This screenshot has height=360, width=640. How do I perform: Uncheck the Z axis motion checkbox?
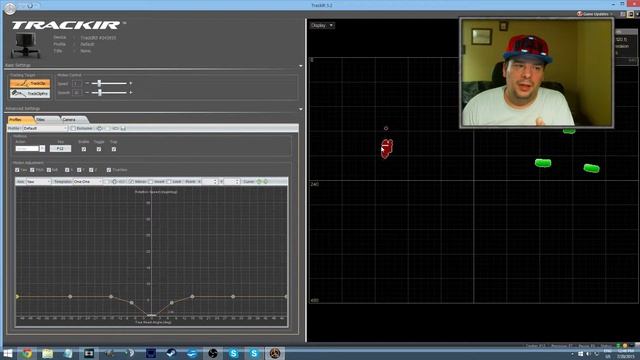point(91,170)
